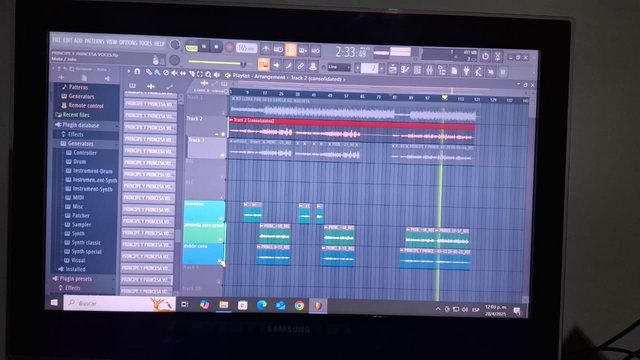The width and height of the screenshot is (640, 360).
Task: Select the Paint brush tool in playlist
Action: 157,72
